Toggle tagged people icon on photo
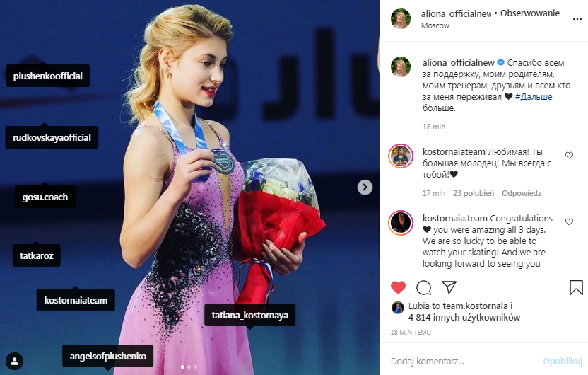The height and width of the screenshot is (375, 588). [x=15, y=361]
